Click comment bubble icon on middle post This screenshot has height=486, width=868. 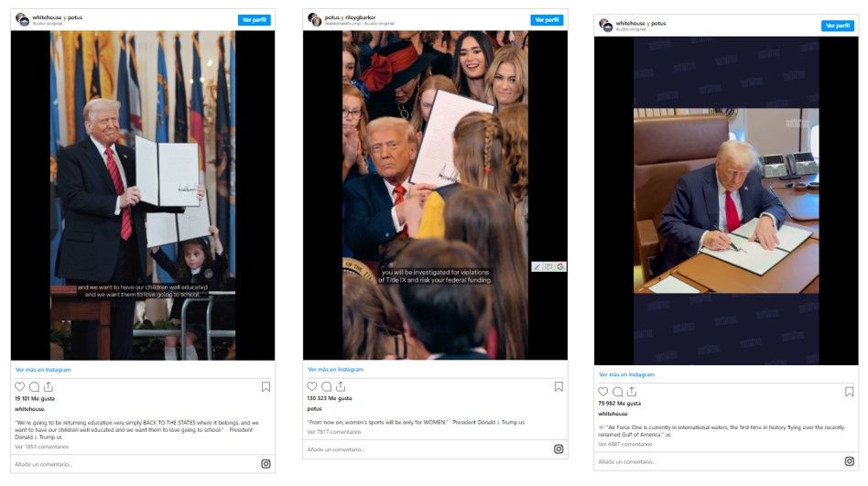pyautogui.click(x=327, y=386)
